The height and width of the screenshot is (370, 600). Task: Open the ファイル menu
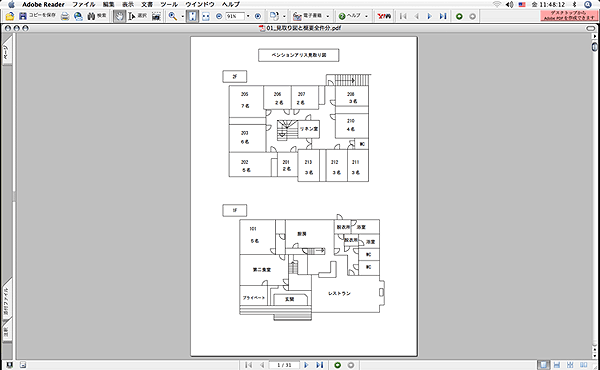[x=84, y=4]
